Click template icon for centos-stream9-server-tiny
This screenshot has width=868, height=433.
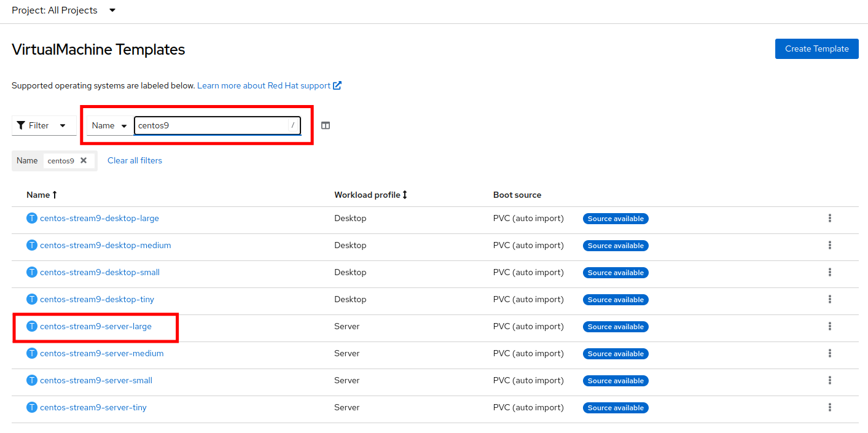click(32, 407)
